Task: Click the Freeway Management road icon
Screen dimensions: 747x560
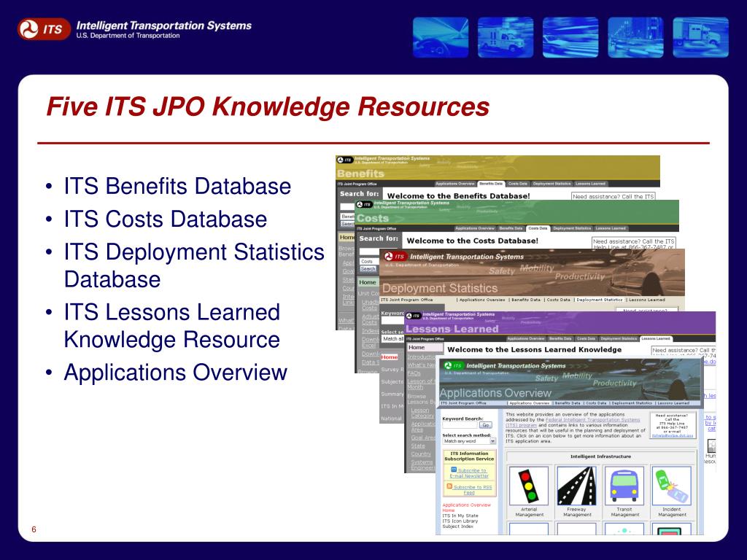Action: point(576,486)
